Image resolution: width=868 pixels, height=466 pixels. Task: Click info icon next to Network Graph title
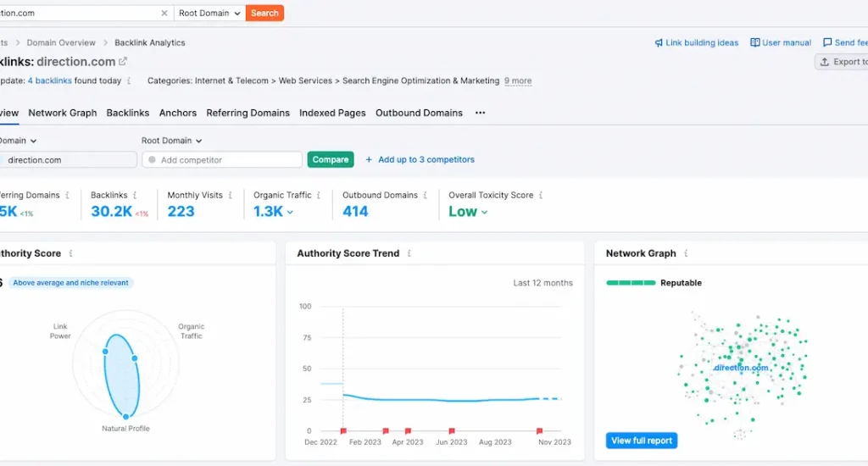(686, 253)
